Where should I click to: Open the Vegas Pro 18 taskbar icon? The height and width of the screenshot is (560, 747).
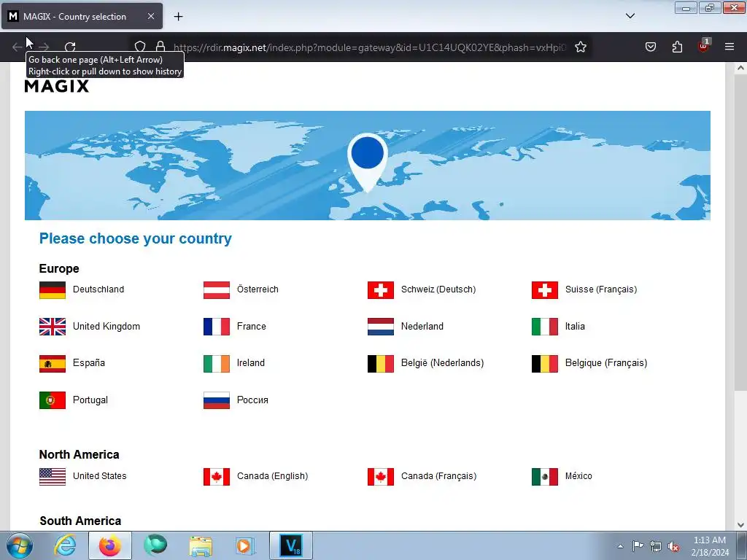click(291, 545)
